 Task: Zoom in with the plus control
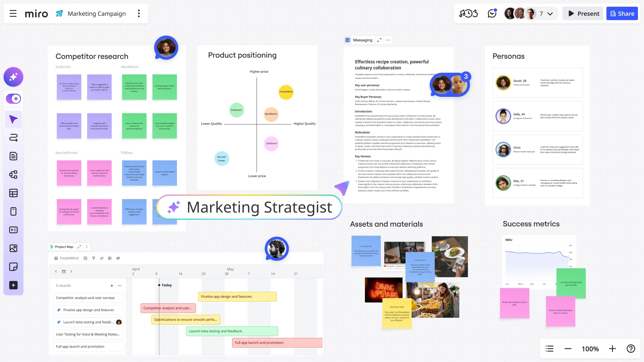[612, 349]
